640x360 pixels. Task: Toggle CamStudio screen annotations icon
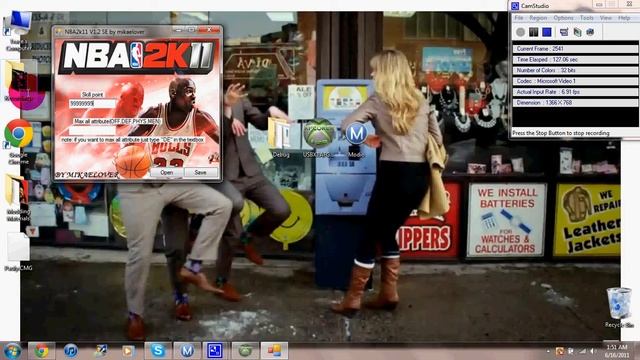(564, 32)
